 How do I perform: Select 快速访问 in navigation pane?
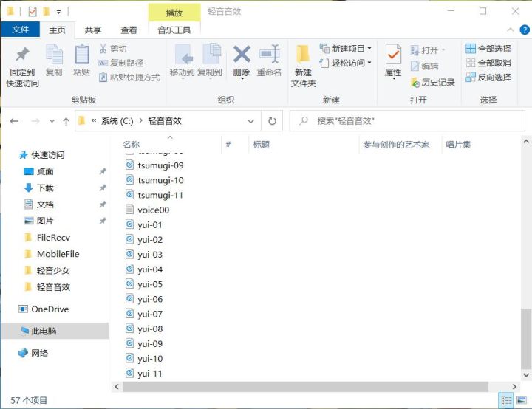47,155
